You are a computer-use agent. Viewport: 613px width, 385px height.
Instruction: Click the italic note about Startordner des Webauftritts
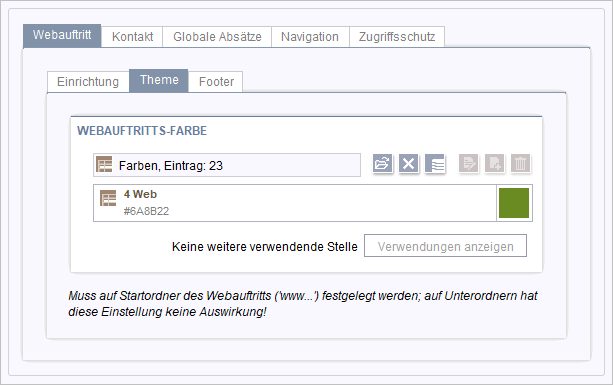click(x=303, y=304)
